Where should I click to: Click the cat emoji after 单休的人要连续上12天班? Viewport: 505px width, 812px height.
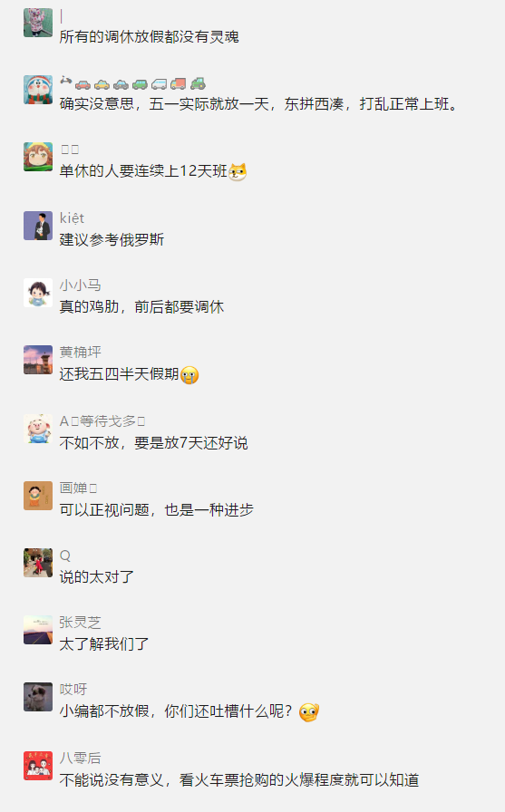[x=238, y=171]
